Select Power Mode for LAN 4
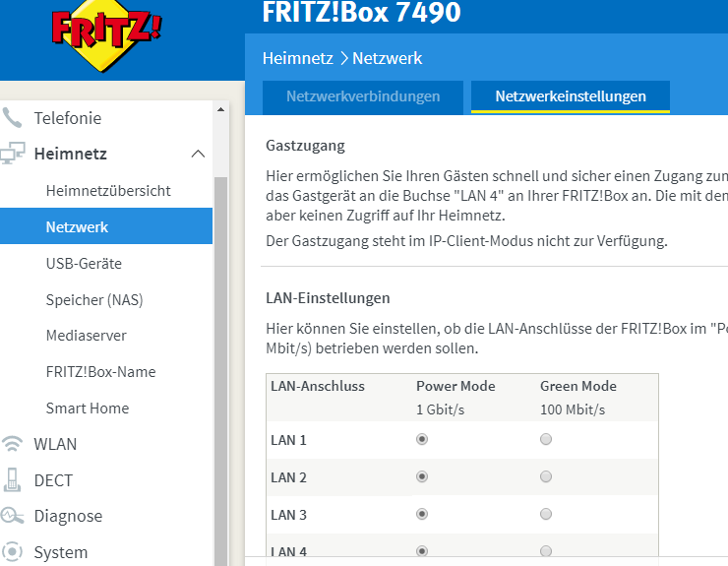The image size is (728, 566). point(422,551)
